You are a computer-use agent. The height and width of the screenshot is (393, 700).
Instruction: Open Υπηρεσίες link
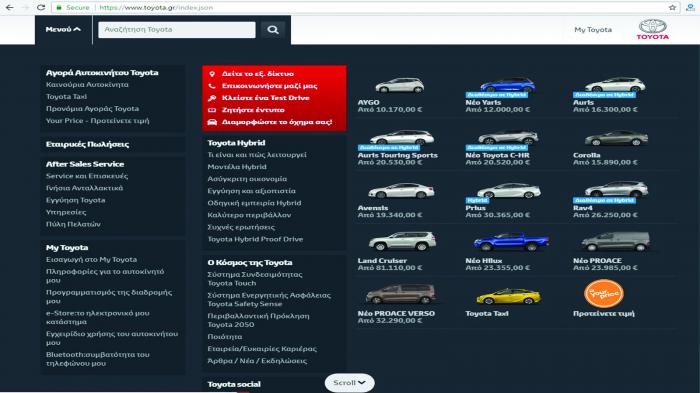66,212
